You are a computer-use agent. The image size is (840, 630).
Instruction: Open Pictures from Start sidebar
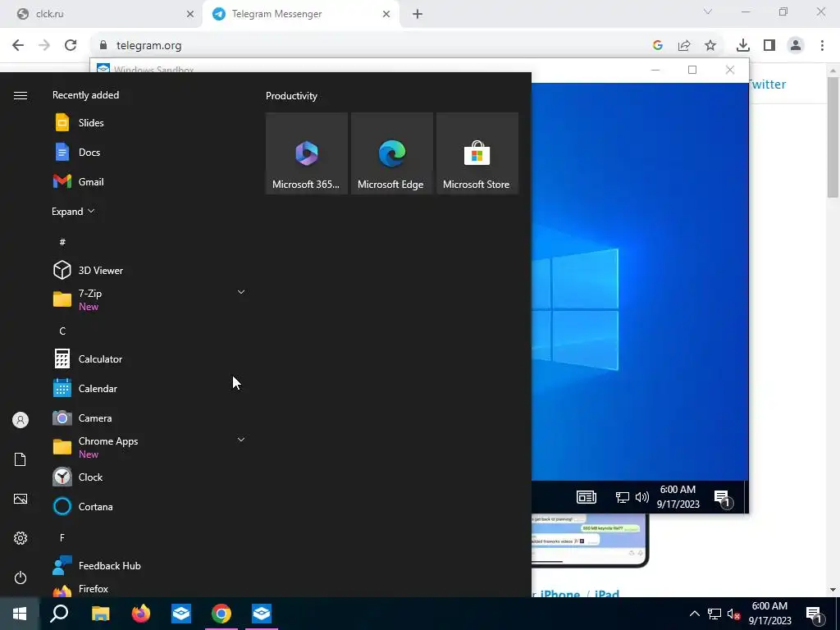pos(21,499)
